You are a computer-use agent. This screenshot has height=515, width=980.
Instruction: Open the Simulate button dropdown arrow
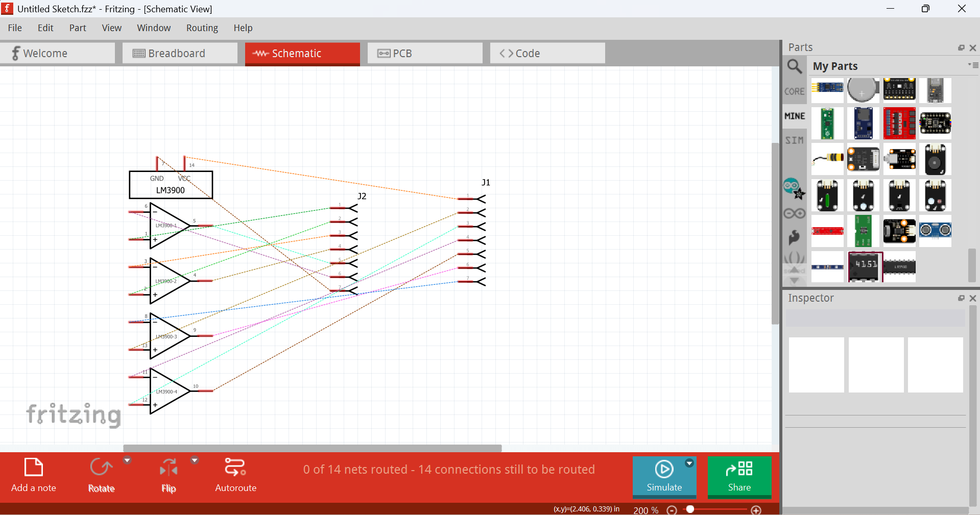click(x=689, y=463)
